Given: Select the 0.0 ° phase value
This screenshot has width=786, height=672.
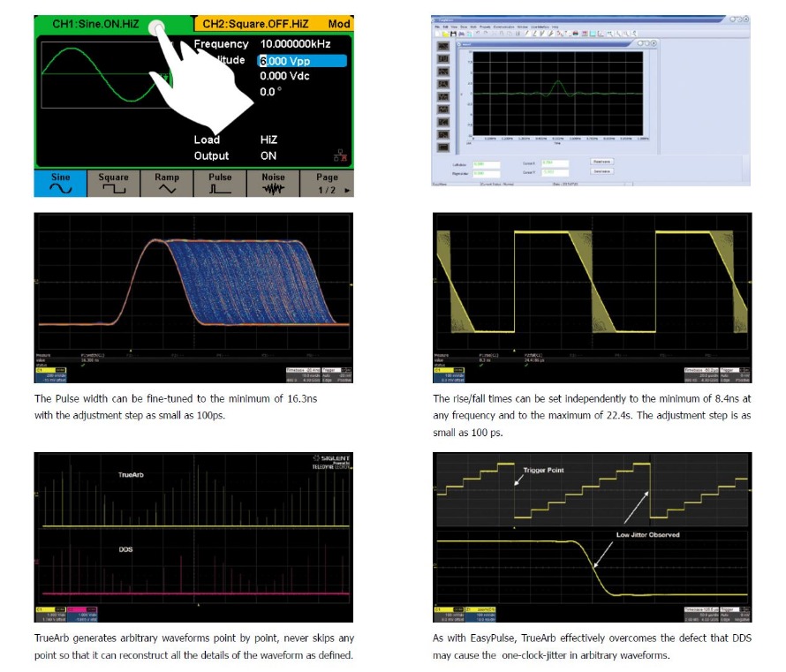Looking at the screenshot, I should pos(271,92).
